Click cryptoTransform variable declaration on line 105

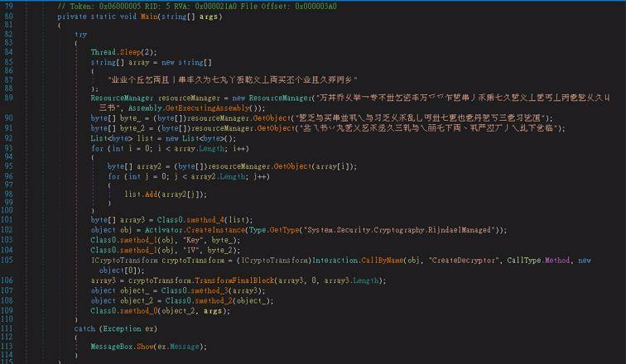(193, 261)
